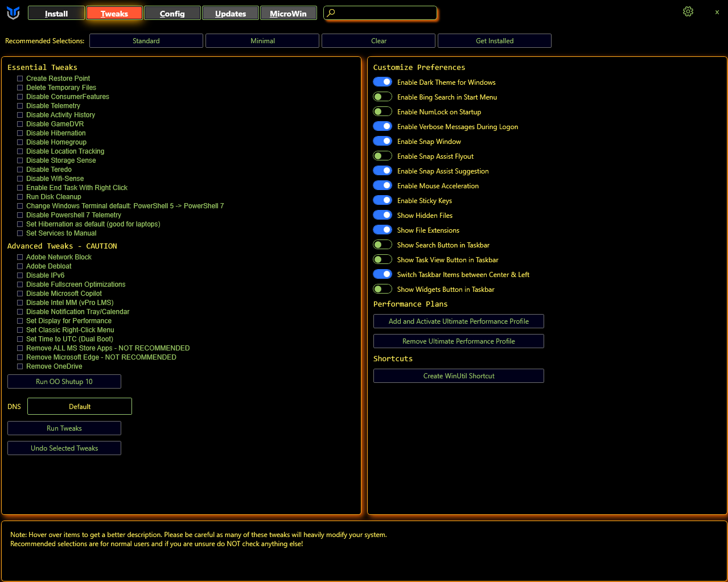Screen dimensions: 728x582
Task: Select the Remove OneDrive tweak
Action: point(19,366)
